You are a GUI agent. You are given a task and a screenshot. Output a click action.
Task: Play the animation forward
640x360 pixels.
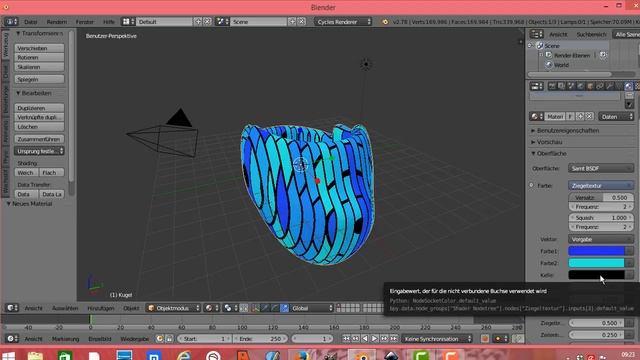pos(374,339)
